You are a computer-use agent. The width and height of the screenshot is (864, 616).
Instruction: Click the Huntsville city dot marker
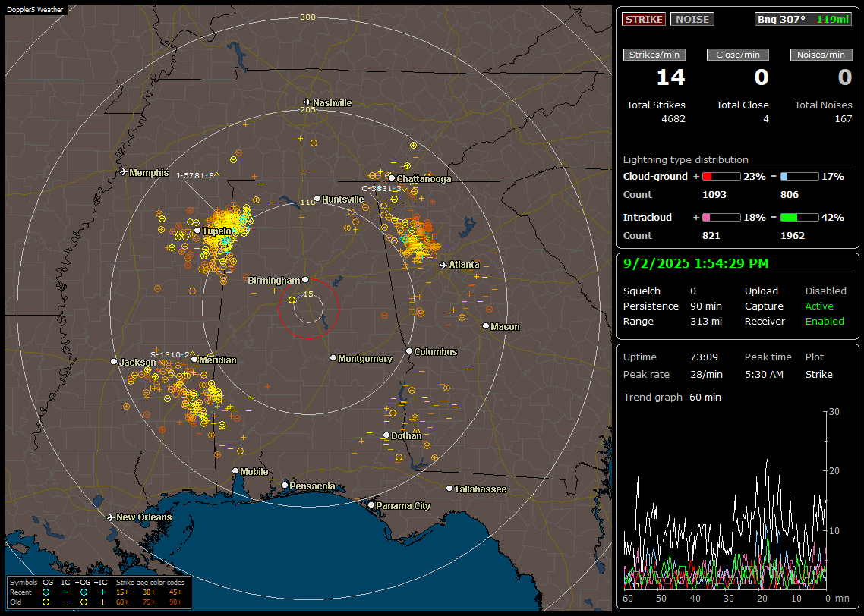(x=317, y=199)
